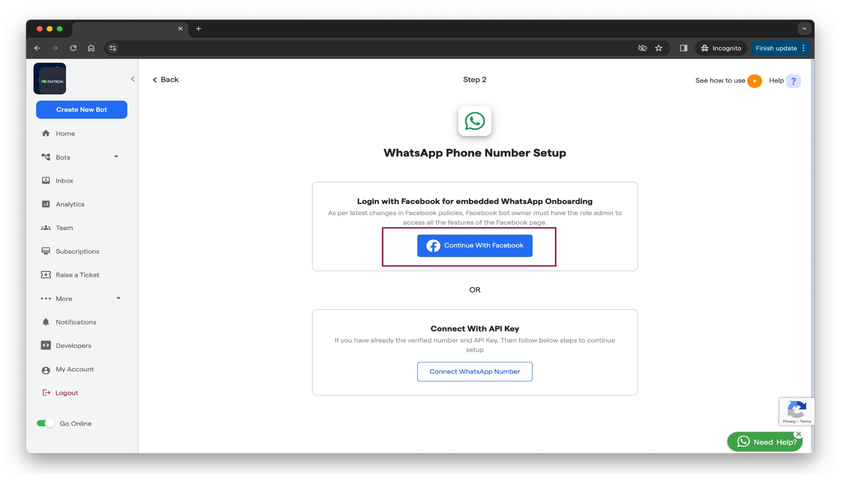The width and height of the screenshot is (868, 502).
Task: Click Connect WhatsApp Number
Action: coord(474,371)
